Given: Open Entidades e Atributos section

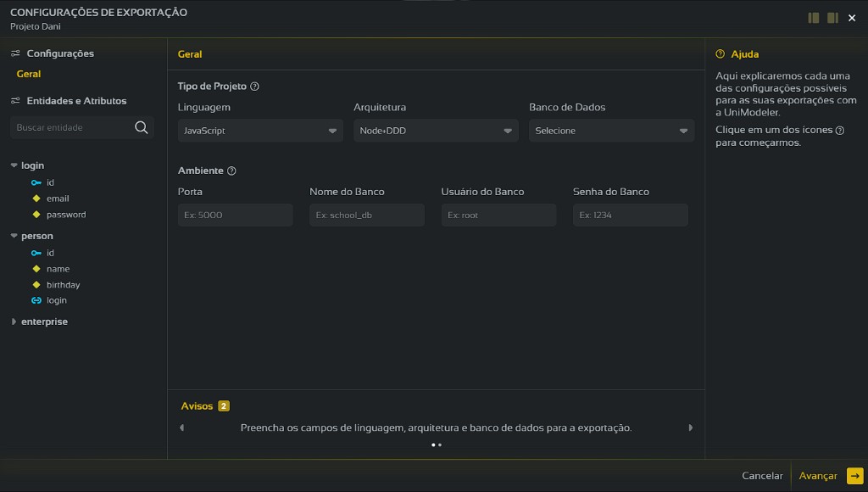Looking at the screenshot, I should [x=76, y=101].
